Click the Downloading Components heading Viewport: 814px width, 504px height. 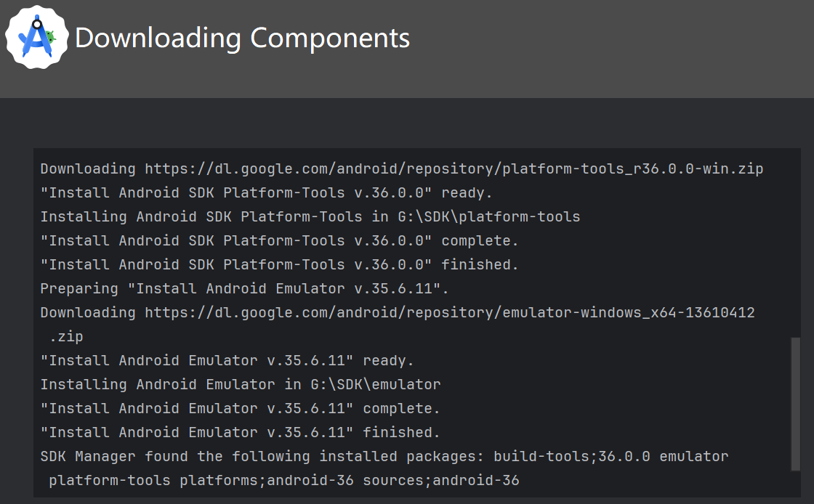(x=243, y=38)
